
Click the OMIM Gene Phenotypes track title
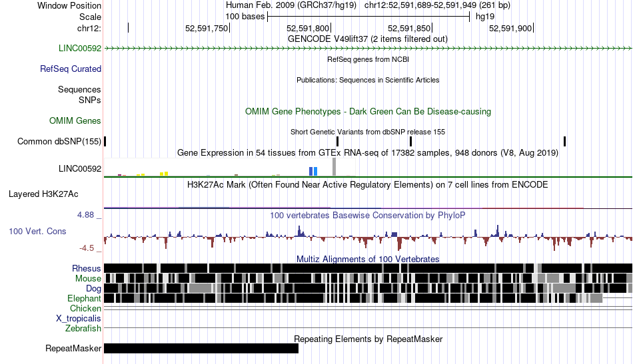[368, 112]
